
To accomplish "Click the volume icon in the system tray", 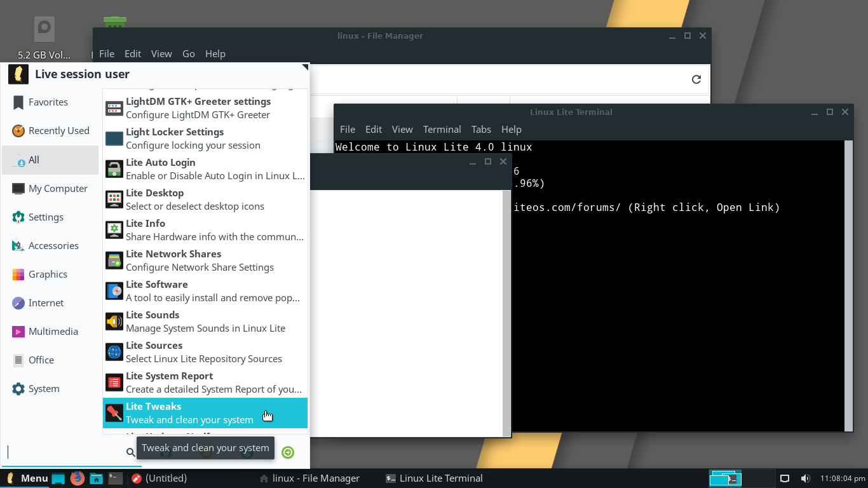I will [806, 478].
